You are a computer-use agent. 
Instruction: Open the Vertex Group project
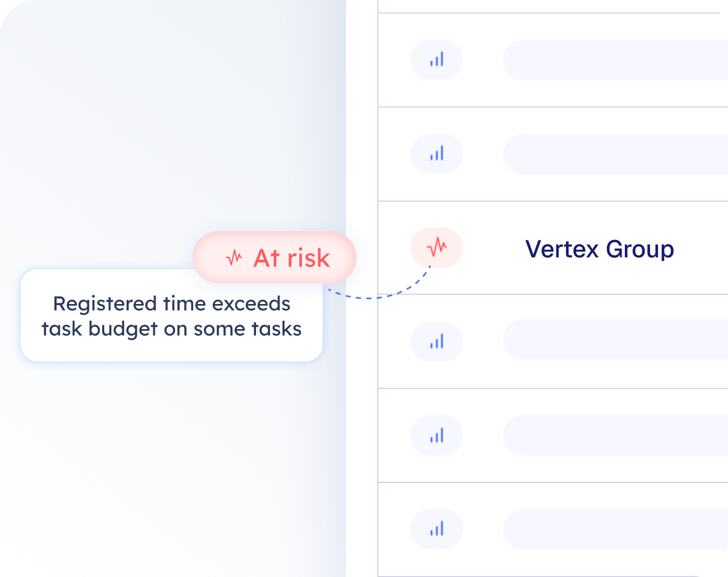pyautogui.click(x=600, y=249)
